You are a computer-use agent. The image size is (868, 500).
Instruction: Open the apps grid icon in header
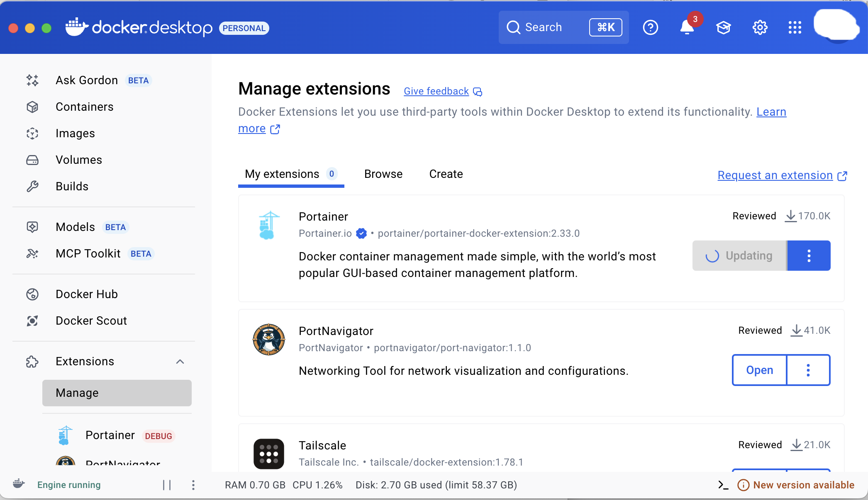coord(795,27)
